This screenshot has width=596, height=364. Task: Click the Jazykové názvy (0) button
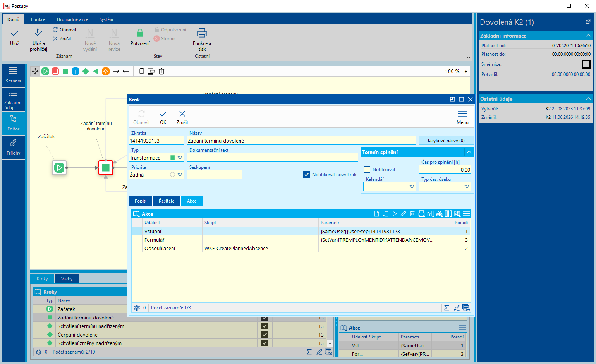click(446, 141)
